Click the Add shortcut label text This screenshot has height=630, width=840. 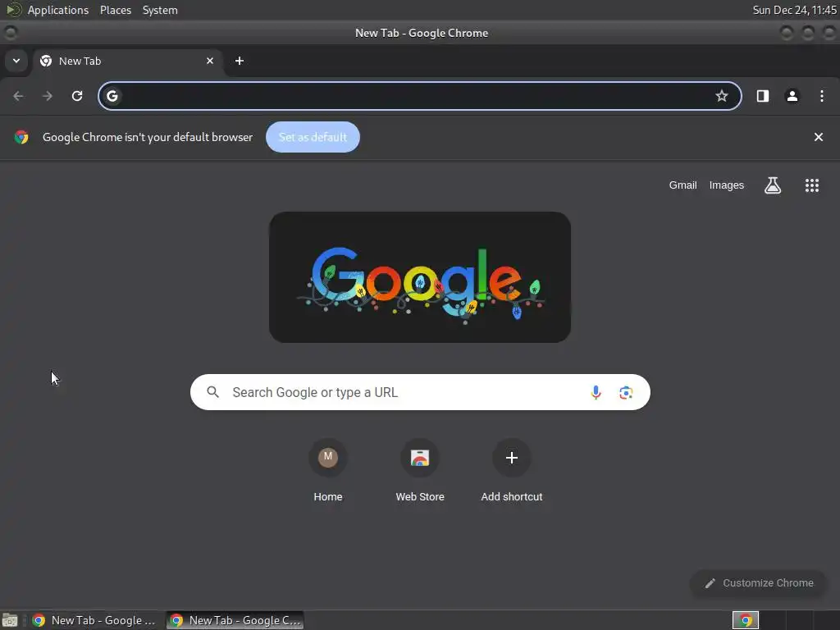click(512, 496)
